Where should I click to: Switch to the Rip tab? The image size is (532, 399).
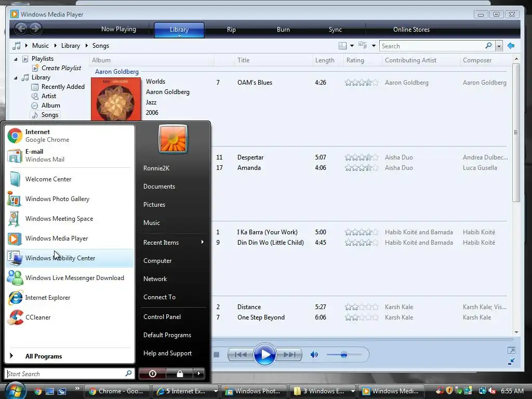pos(231,30)
